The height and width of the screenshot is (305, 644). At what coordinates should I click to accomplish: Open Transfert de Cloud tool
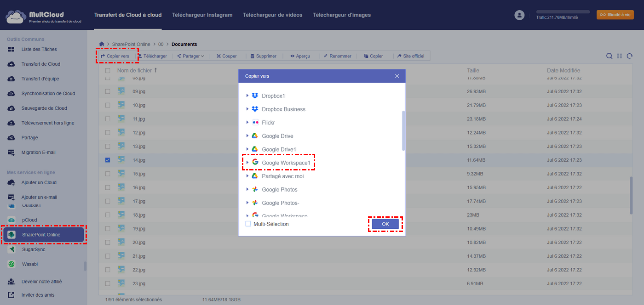[x=40, y=64]
